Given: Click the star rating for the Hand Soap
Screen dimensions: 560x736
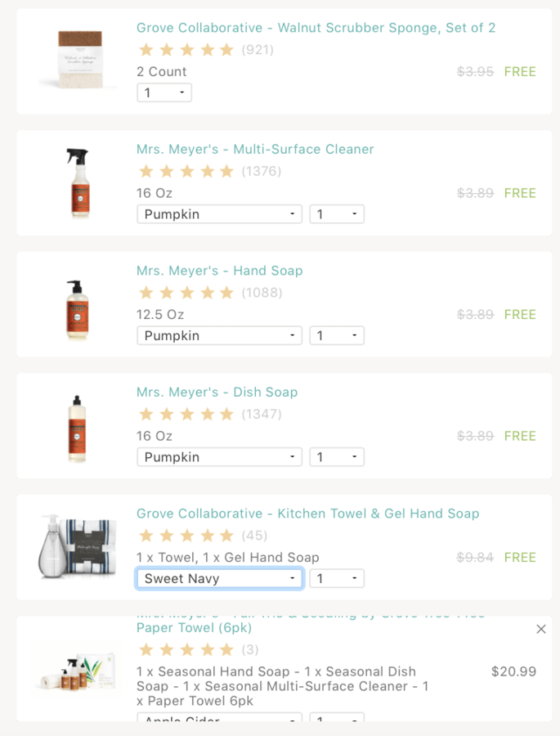Looking at the screenshot, I should click(x=186, y=292).
